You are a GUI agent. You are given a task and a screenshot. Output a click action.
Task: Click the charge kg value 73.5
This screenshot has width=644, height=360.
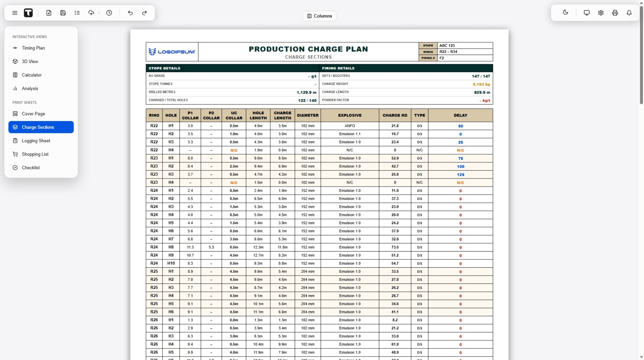[395, 247]
